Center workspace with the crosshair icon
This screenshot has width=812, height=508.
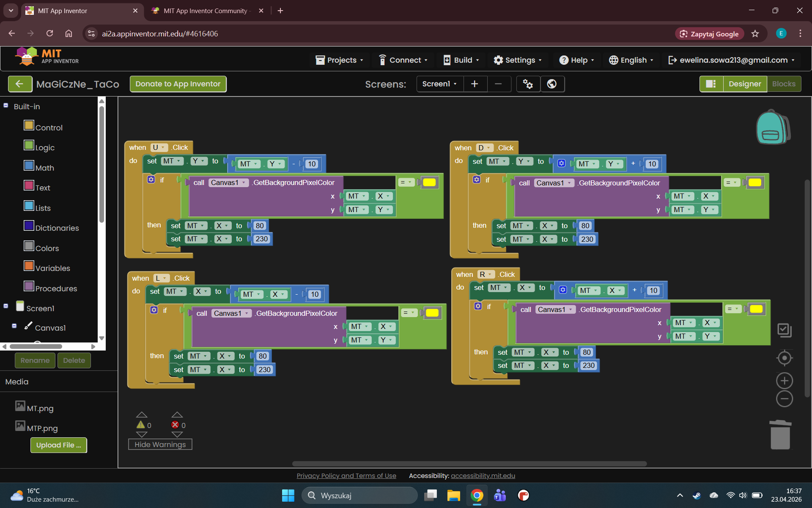pos(784,358)
